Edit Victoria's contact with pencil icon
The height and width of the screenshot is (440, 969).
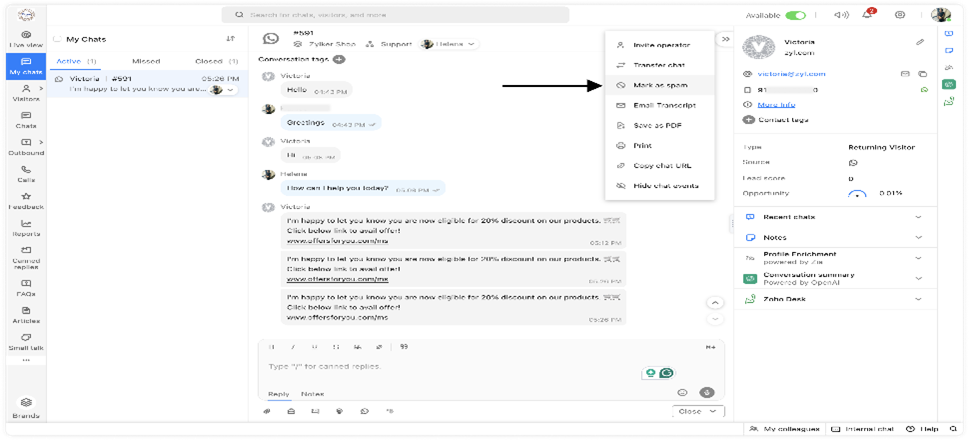(x=920, y=42)
